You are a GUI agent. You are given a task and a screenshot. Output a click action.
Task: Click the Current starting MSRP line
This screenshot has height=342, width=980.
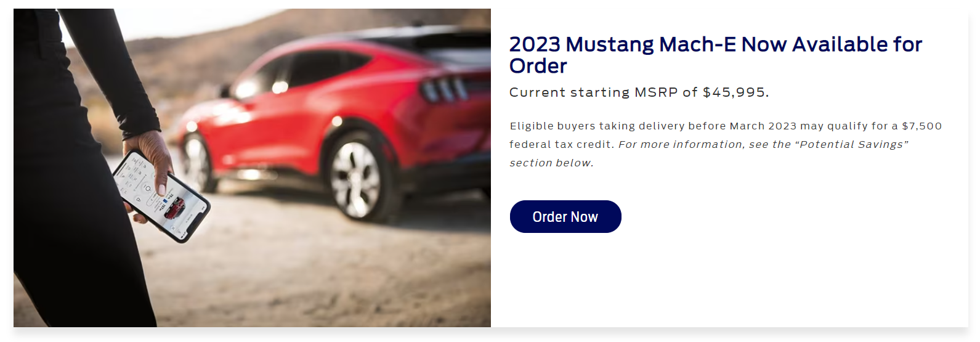click(639, 92)
